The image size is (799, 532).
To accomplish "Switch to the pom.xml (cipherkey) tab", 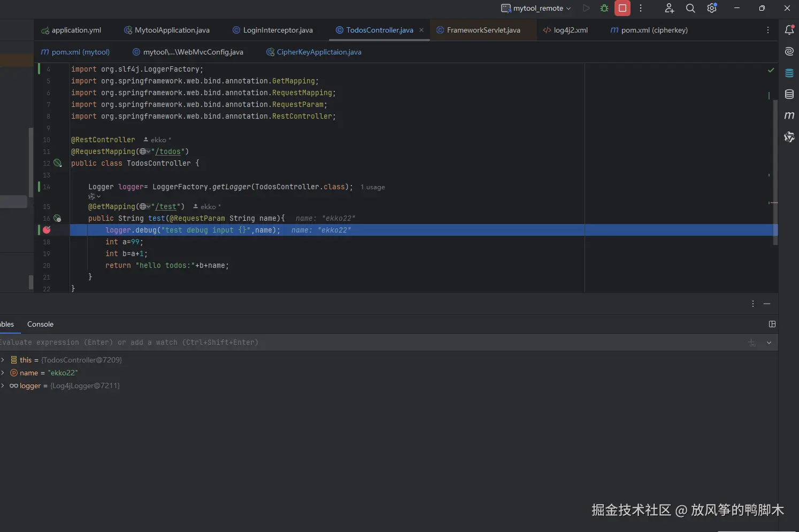I will tap(649, 30).
